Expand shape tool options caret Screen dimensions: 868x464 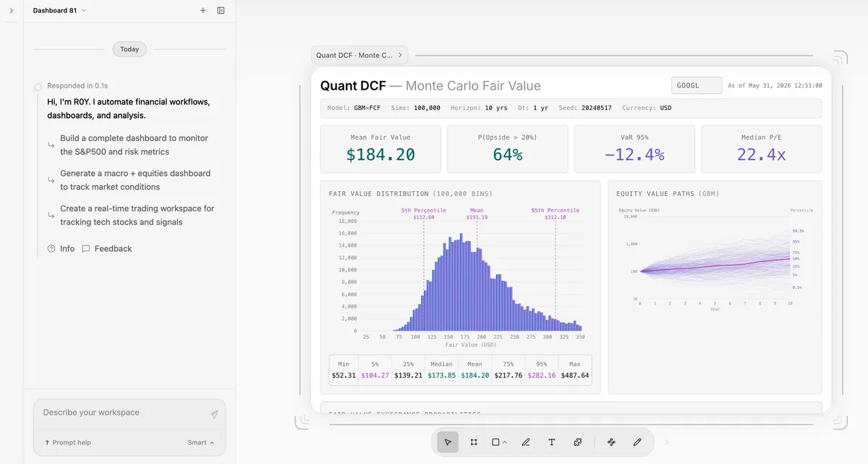point(505,442)
